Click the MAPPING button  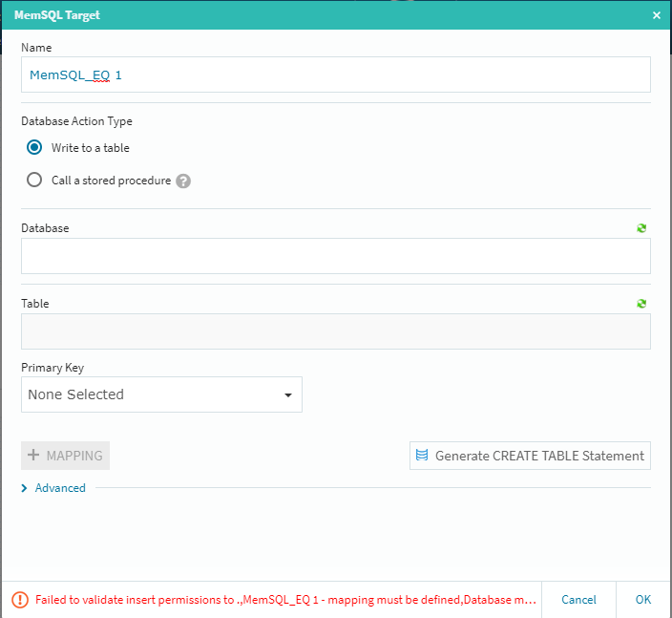pos(65,456)
